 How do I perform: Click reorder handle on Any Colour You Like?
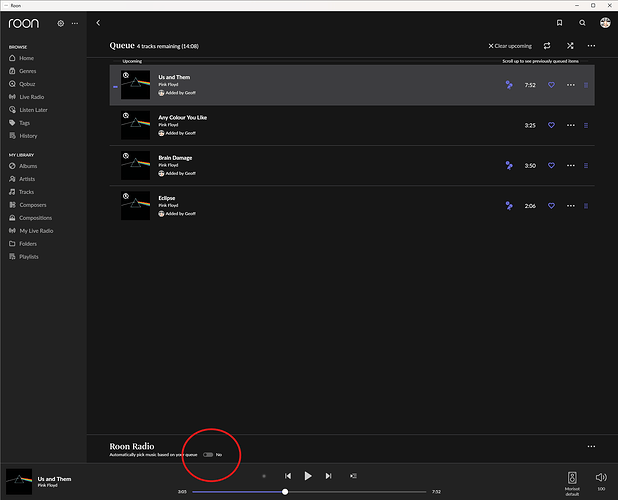point(586,125)
